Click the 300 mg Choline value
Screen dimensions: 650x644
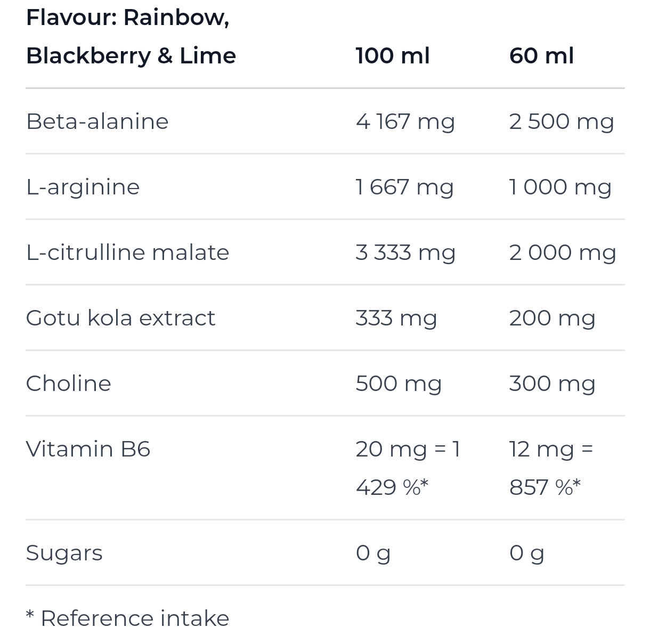pyautogui.click(x=552, y=384)
